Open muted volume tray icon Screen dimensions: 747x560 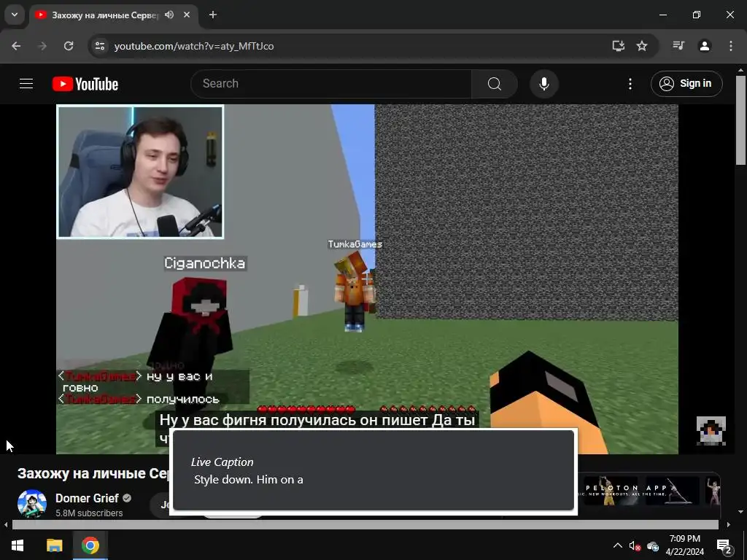tap(635, 545)
